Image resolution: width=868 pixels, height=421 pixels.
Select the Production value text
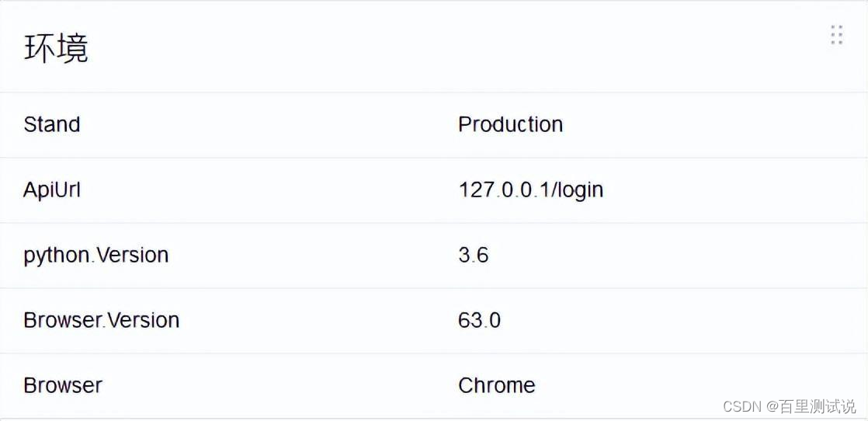[x=510, y=124]
